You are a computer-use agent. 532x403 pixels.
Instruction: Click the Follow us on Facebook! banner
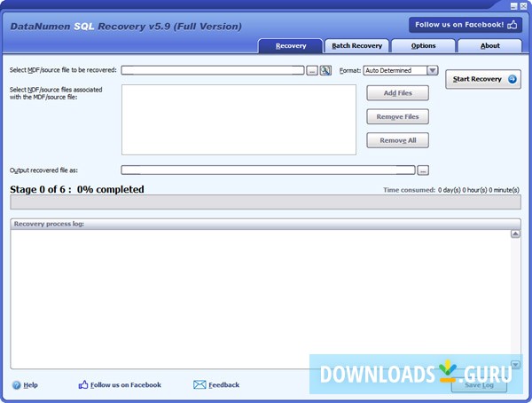click(465, 25)
